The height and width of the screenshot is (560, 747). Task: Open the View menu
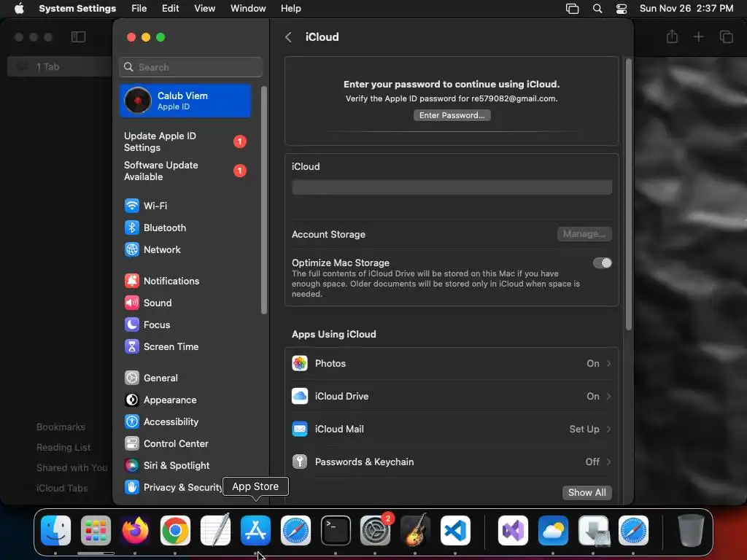(204, 9)
